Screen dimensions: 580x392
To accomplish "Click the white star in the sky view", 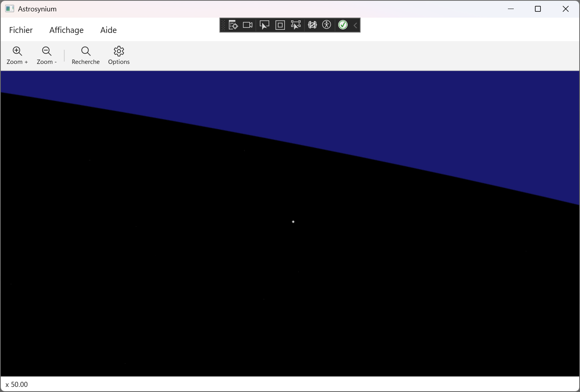I will click(x=293, y=222).
